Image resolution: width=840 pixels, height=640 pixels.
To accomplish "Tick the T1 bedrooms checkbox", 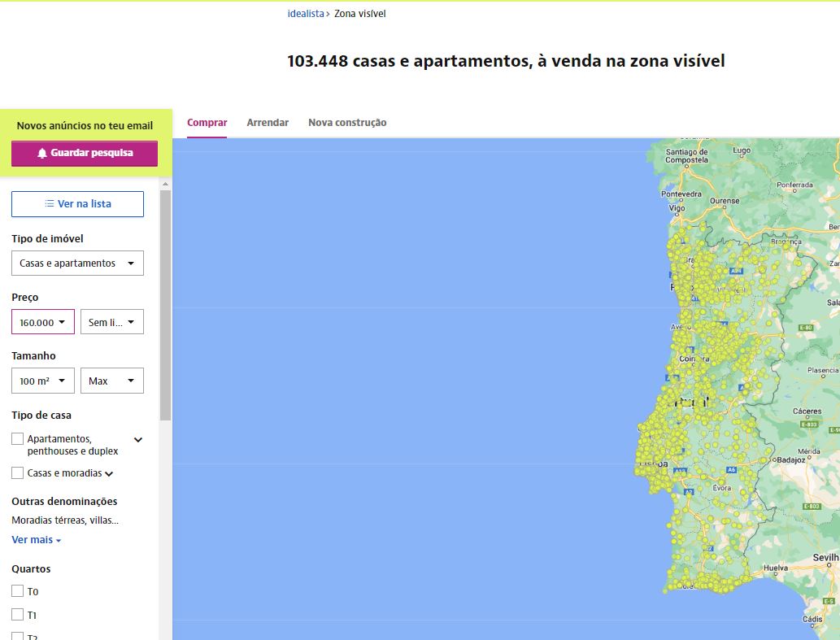I will point(18,615).
